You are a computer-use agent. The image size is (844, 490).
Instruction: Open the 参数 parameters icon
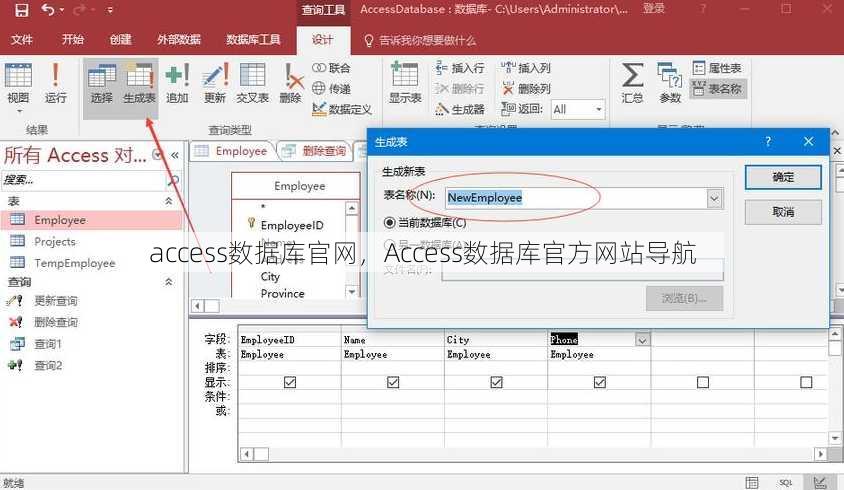(x=670, y=82)
